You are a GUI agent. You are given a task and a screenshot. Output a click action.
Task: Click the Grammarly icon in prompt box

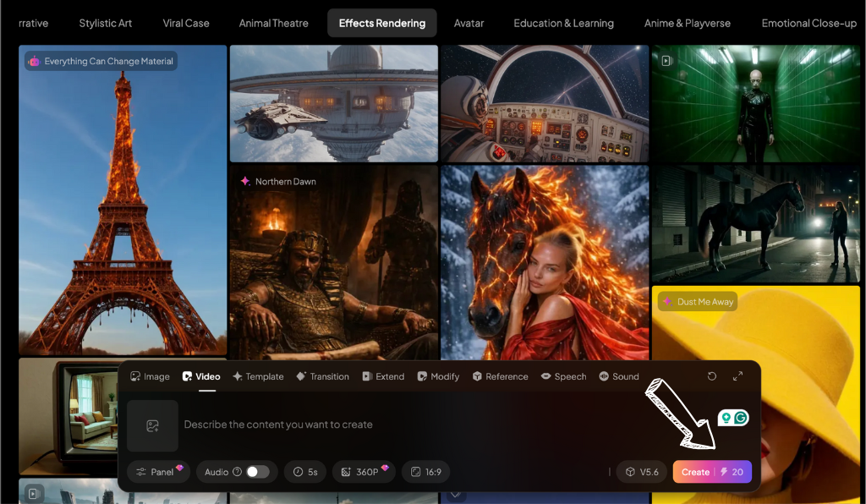click(x=741, y=418)
